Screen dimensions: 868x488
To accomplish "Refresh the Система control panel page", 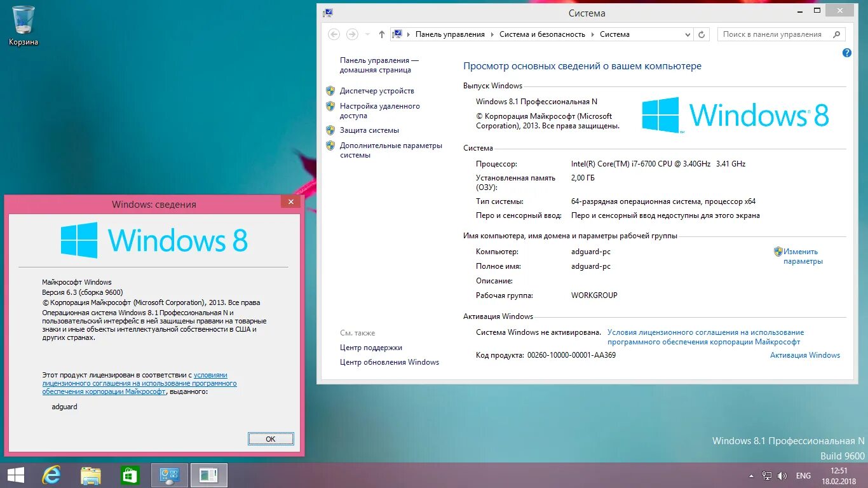I will coord(702,34).
